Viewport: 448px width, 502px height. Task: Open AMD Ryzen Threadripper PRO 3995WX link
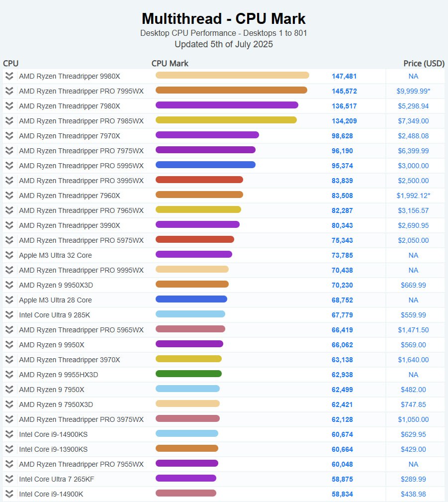[81, 181]
